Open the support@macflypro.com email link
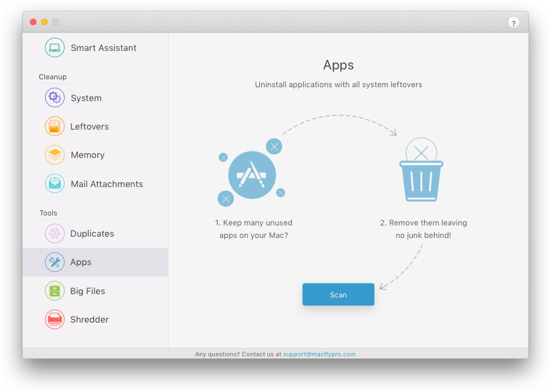Screen dimensions: 551x392 [x=319, y=354]
